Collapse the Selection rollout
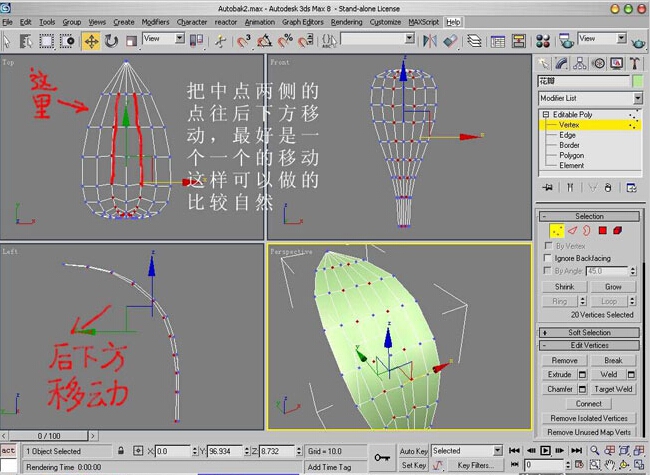Viewport: 650px width, 475px height. point(589,216)
